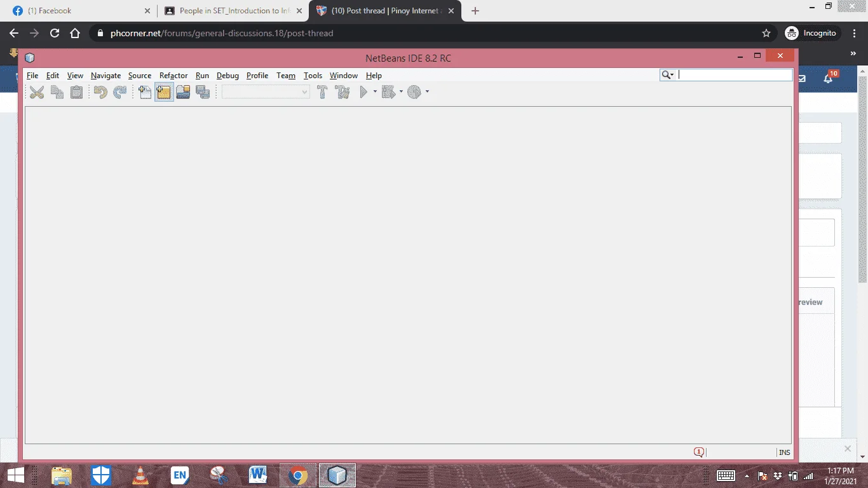Open the Debug menu
The image size is (868, 488).
[x=227, y=76]
